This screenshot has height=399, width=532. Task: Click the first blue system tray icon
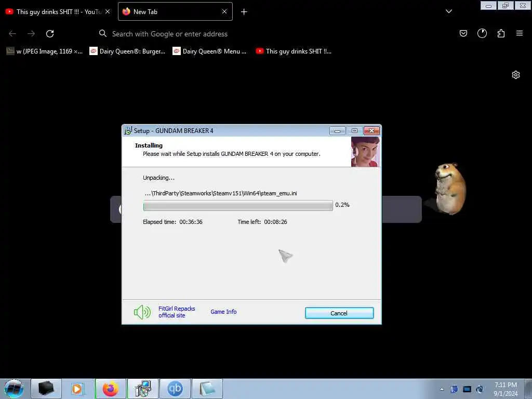[454, 389]
